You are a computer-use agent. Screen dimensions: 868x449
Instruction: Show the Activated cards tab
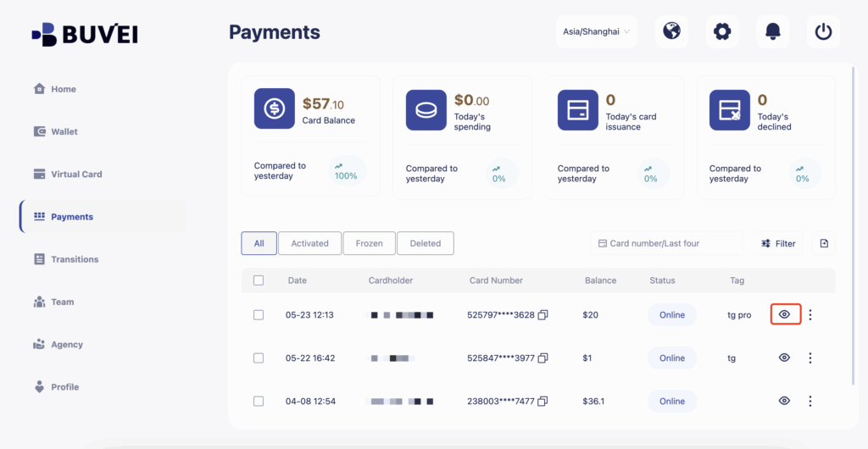pos(309,243)
